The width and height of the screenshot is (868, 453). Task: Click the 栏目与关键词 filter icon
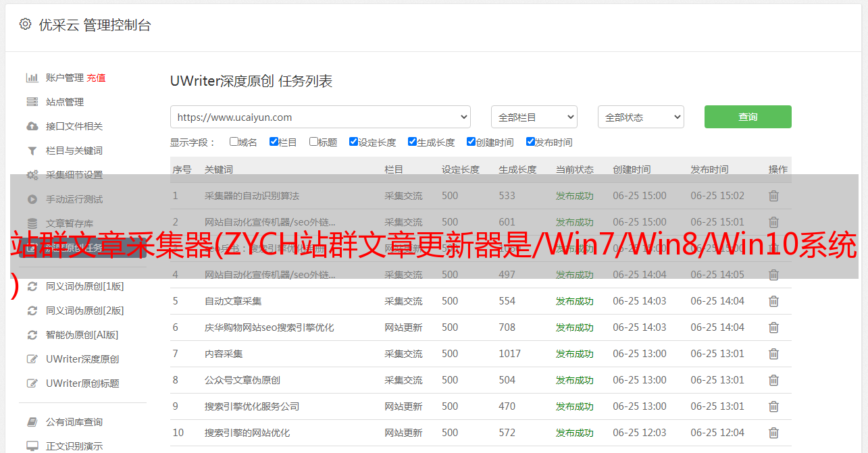32,151
